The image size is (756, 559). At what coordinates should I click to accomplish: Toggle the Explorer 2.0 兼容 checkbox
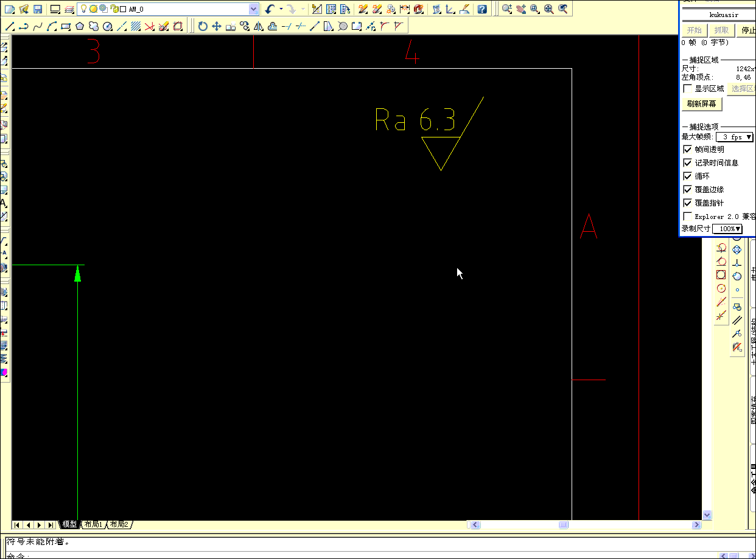tap(688, 217)
